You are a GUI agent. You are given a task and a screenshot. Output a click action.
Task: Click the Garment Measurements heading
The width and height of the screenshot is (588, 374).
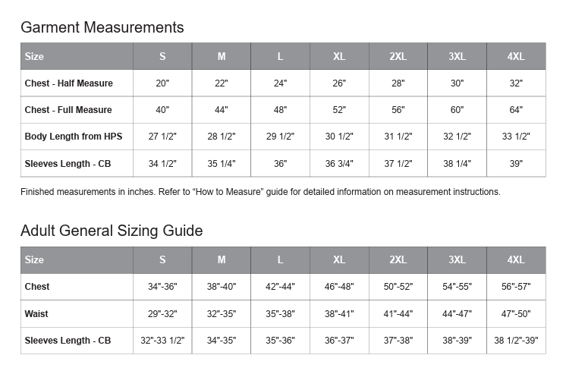click(x=102, y=28)
